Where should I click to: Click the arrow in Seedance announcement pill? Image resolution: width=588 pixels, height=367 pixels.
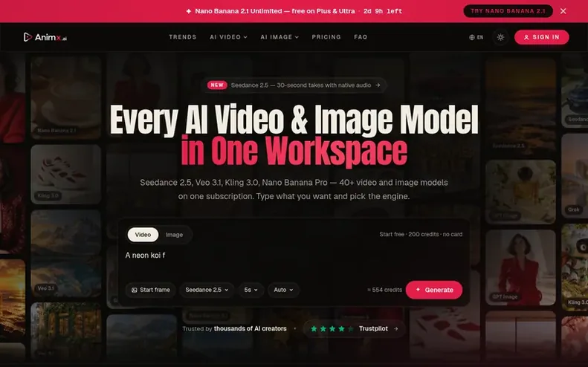click(x=378, y=85)
